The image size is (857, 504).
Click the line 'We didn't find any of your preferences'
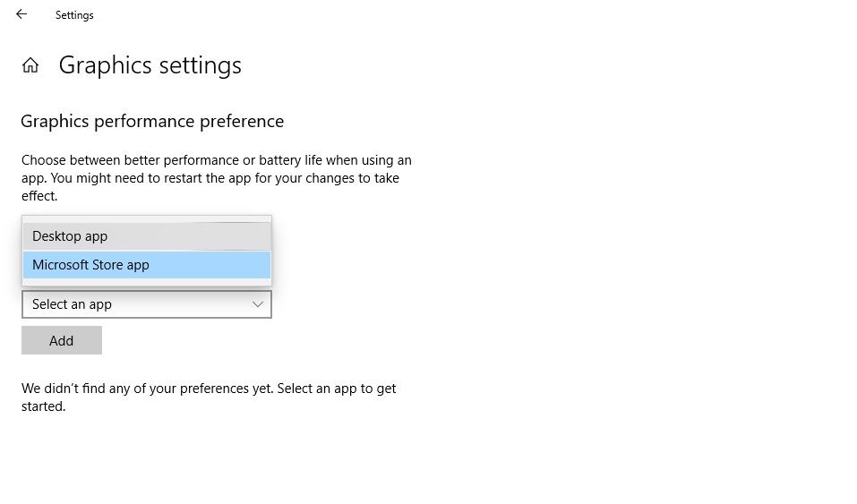pyautogui.click(x=209, y=389)
